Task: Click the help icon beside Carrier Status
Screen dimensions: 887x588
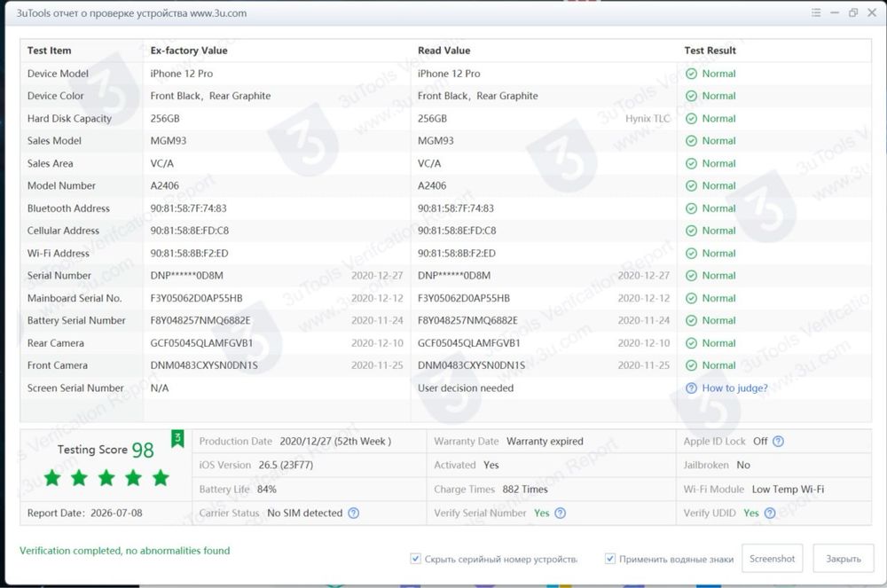Action: pos(354,513)
